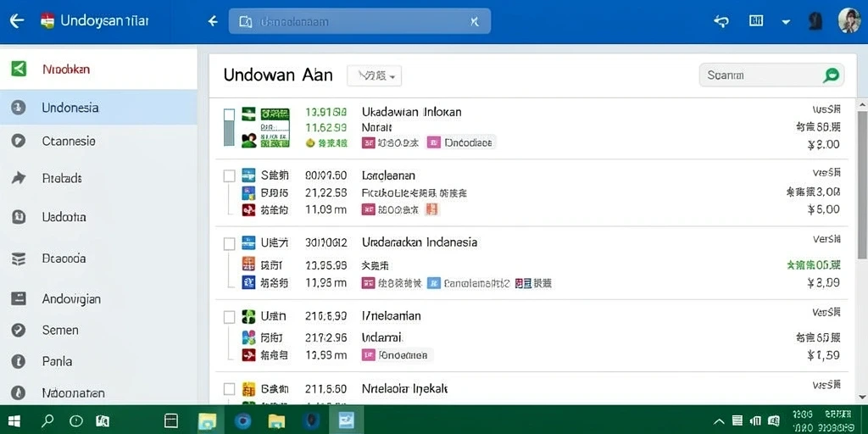Viewport: 868px width, 434px height.
Task: Select the checkbox for the I/nelaanian row
Action: pyautogui.click(x=229, y=317)
